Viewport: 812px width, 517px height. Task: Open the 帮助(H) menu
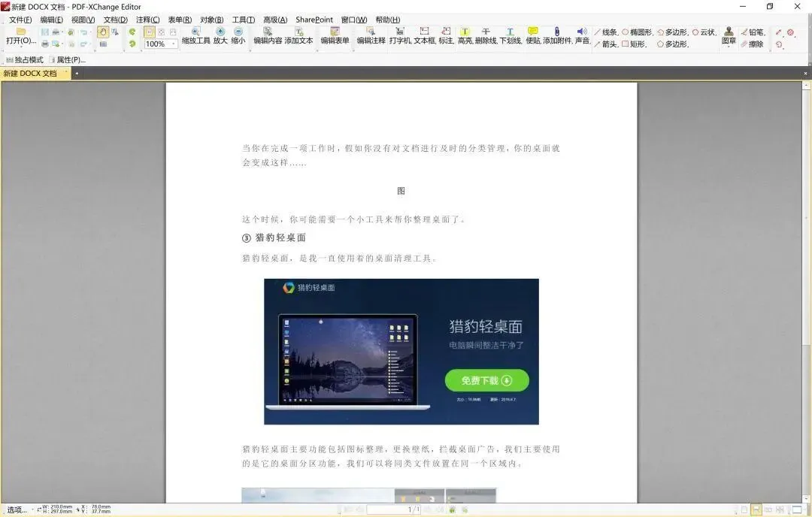point(388,20)
